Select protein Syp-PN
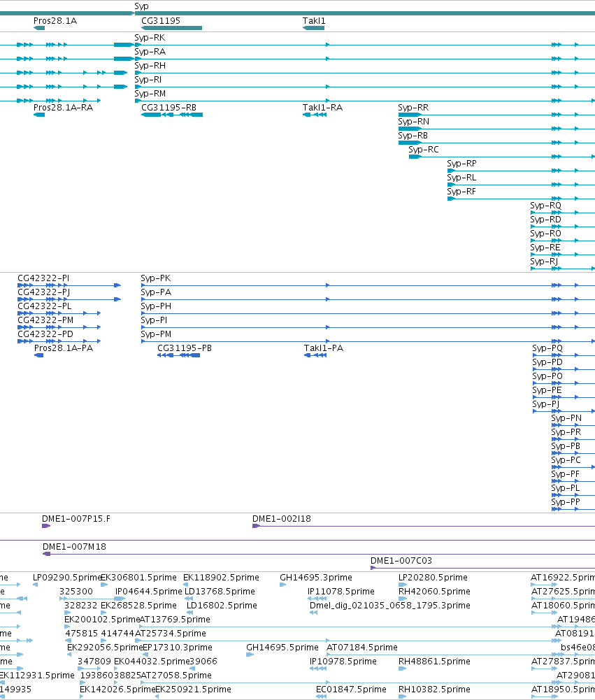Screen dimensions: 595x700 pos(567,418)
